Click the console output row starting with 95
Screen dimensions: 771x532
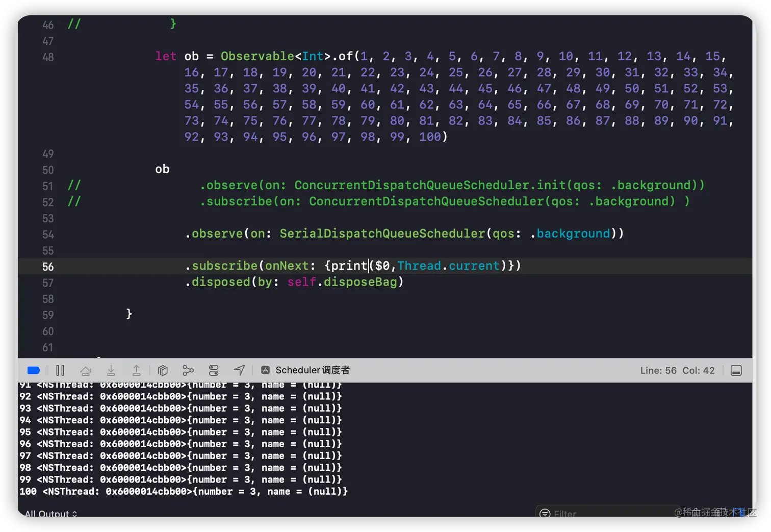(181, 432)
